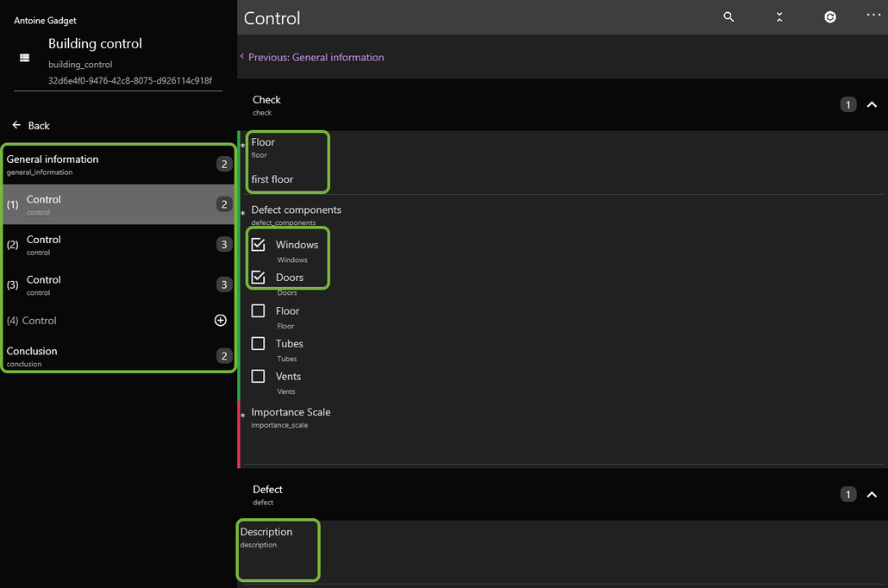This screenshot has width=888, height=588.
Task: Click the form ID '32d6e4f0-9476-42c8-8075-d926114c918f'
Action: point(130,80)
